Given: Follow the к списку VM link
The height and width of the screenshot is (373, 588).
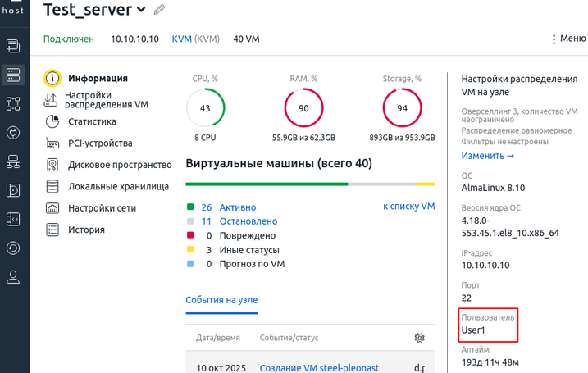Looking at the screenshot, I should (x=408, y=207).
